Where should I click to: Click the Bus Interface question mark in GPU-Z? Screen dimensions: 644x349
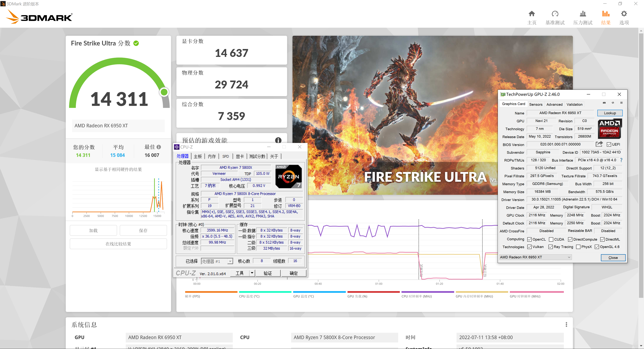pos(621,160)
